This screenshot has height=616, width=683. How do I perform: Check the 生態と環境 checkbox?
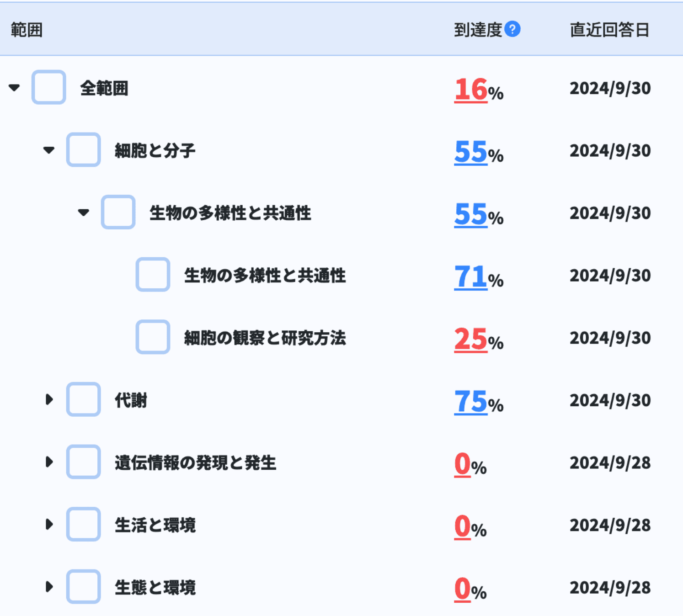[x=83, y=587]
